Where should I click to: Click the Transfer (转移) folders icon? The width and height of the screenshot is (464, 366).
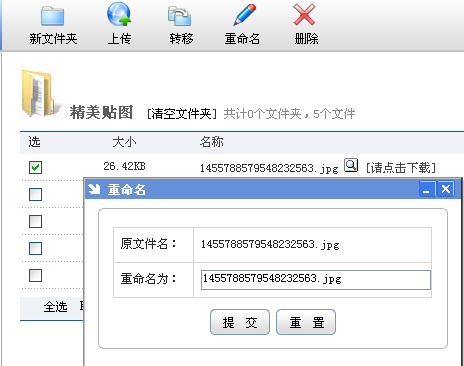180,16
